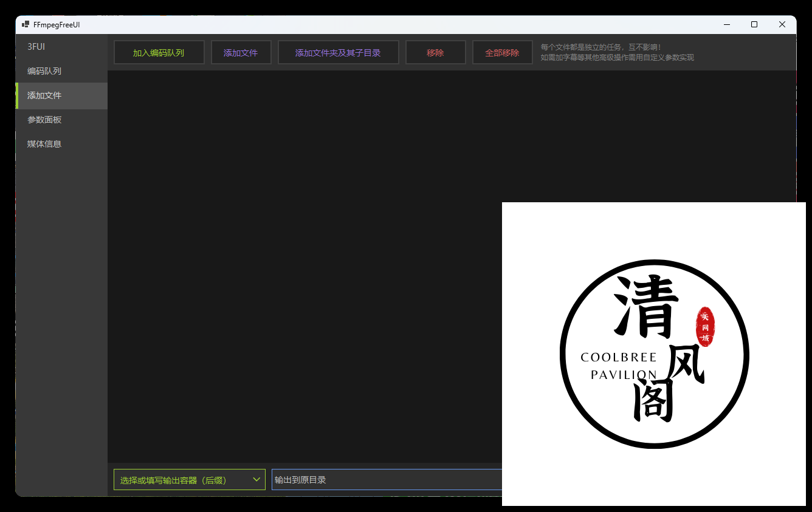Close the FFmpegFreeUI window

(x=782, y=25)
